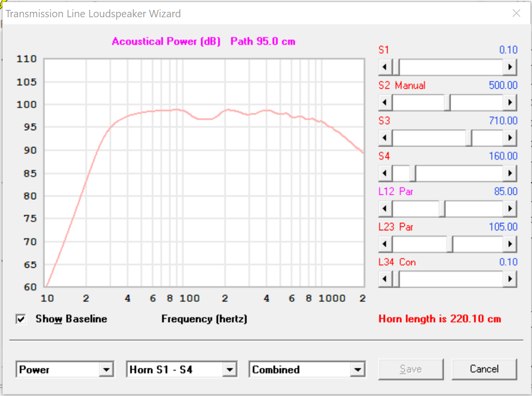Click the S3 slider thumb
The image size is (532, 396).
469,138
